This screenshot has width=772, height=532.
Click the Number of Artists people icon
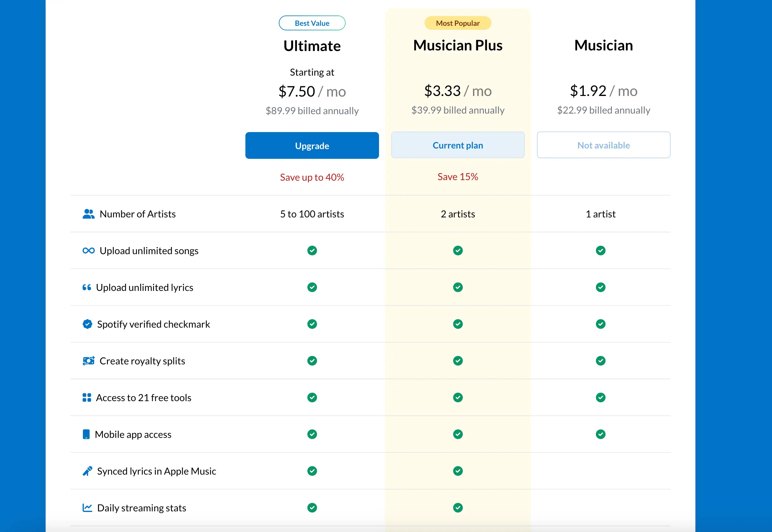pyautogui.click(x=88, y=214)
